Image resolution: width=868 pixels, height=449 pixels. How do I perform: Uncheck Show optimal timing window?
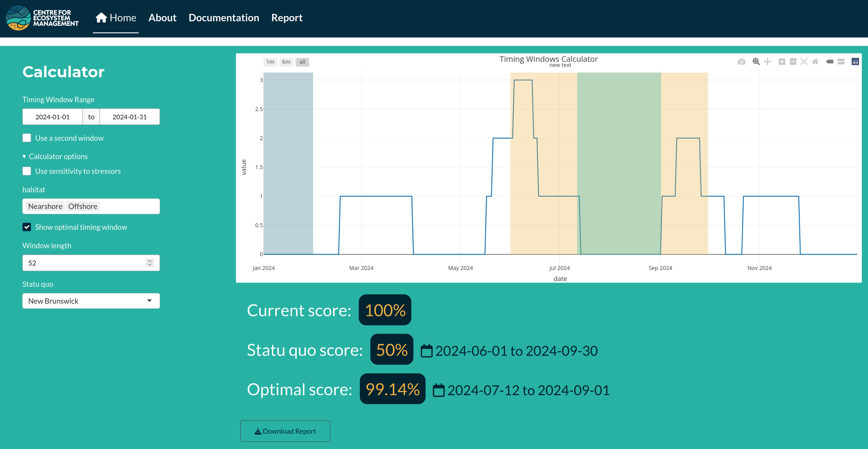coord(27,227)
